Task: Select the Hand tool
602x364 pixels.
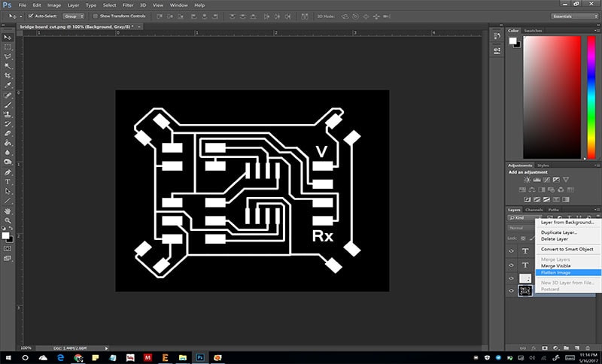Action: tap(8, 211)
